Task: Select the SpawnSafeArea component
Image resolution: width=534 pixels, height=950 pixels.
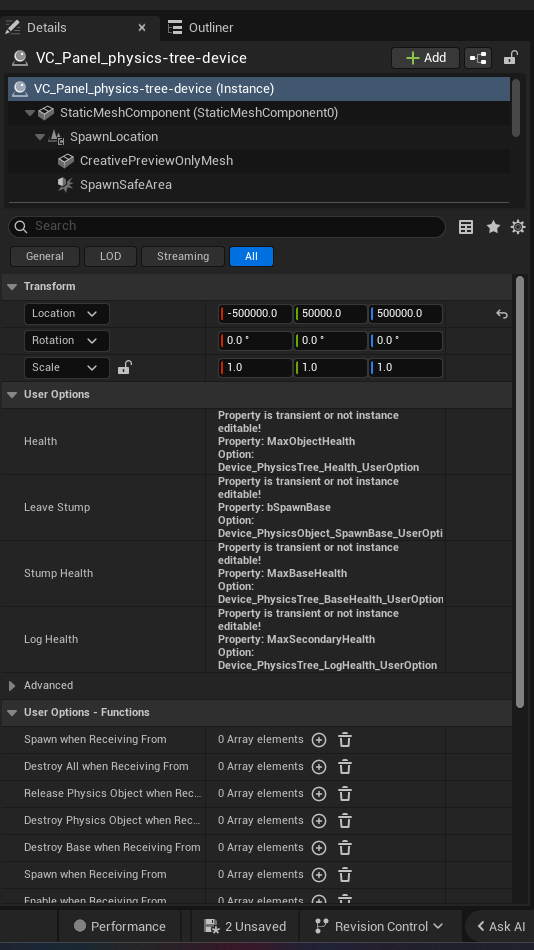Action: click(x=125, y=185)
